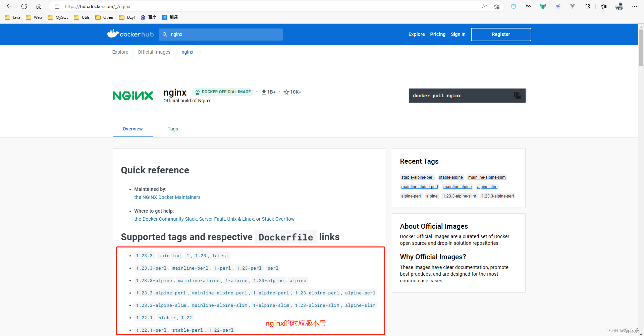Open the MySQL bookmarks folder
644x336 pixels.
point(58,17)
